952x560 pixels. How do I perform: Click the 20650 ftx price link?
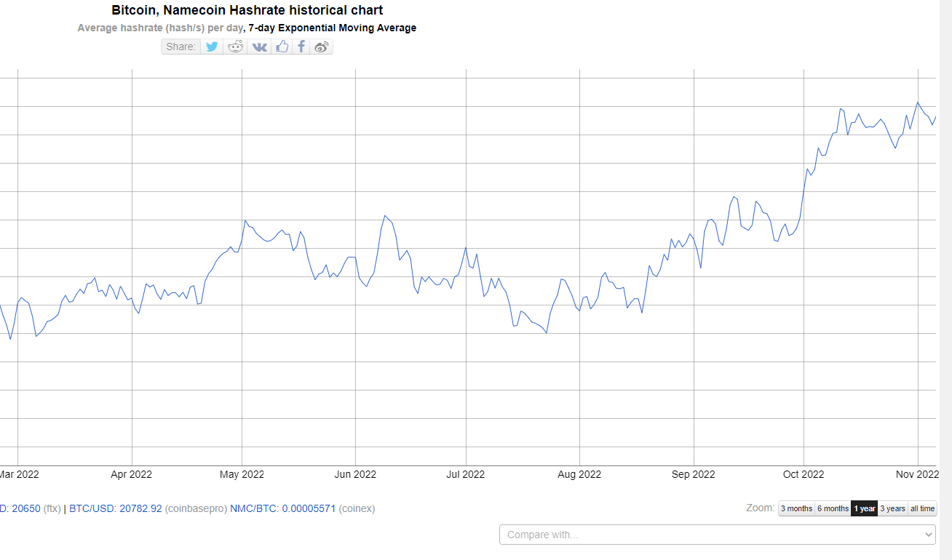tap(26, 508)
